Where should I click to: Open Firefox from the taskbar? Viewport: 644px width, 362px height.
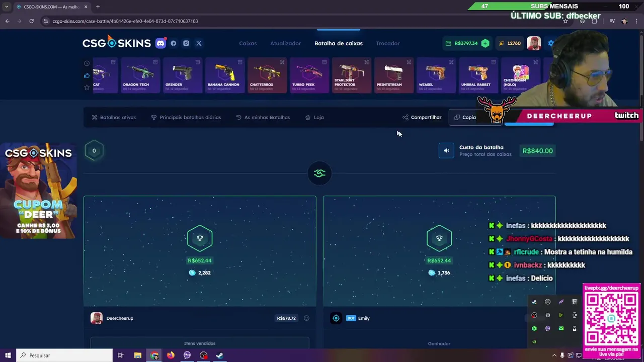point(171,355)
